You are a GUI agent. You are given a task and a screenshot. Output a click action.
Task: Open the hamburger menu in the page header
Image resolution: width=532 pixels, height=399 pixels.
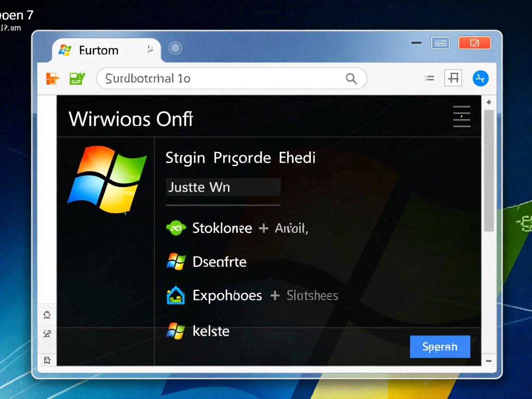(x=461, y=116)
